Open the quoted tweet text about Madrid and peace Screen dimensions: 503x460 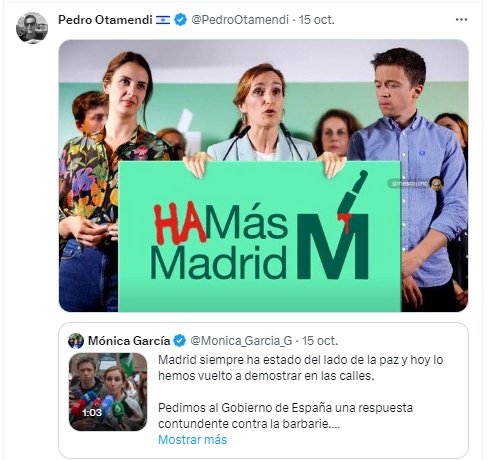point(300,368)
